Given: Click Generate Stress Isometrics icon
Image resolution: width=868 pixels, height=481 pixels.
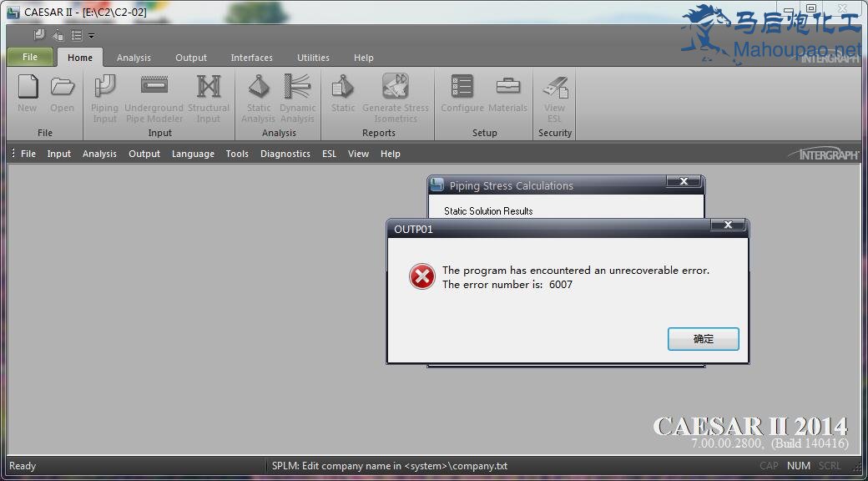Looking at the screenshot, I should (x=396, y=87).
